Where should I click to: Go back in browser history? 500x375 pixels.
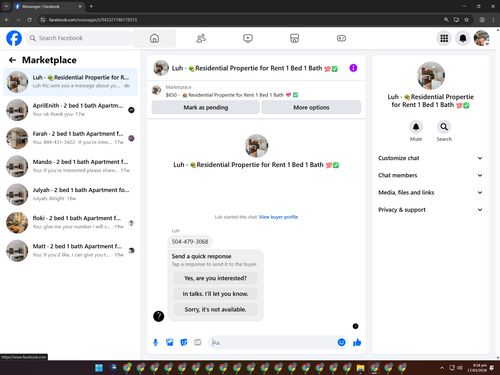point(7,20)
